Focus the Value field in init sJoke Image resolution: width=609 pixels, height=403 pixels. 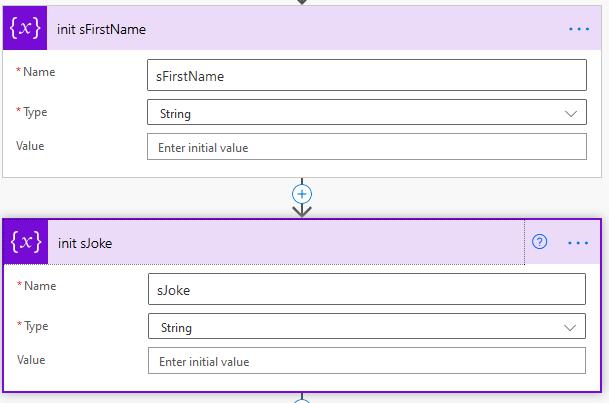tap(366, 361)
